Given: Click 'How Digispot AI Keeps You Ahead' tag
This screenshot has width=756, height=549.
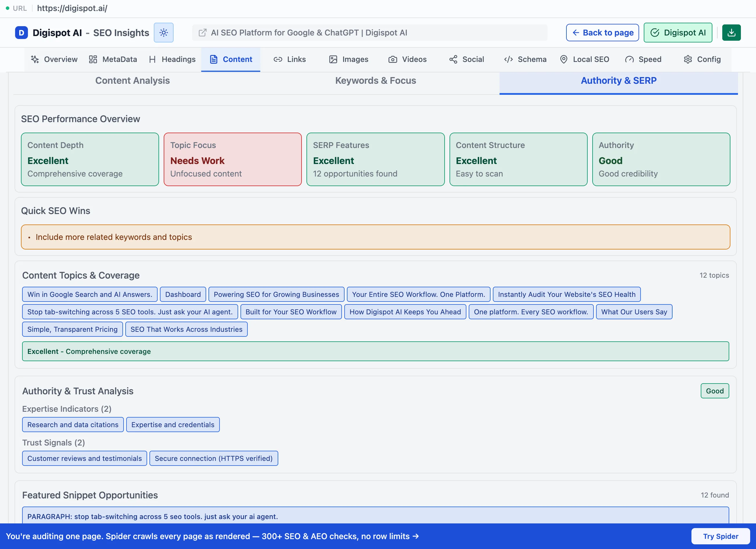Looking at the screenshot, I should (405, 312).
